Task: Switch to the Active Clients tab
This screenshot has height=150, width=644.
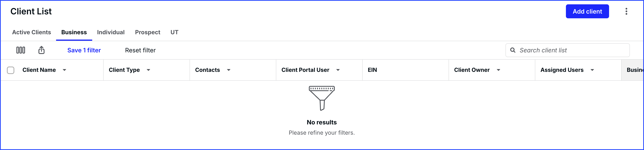Action: pyautogui.click(x=32, y=32)
